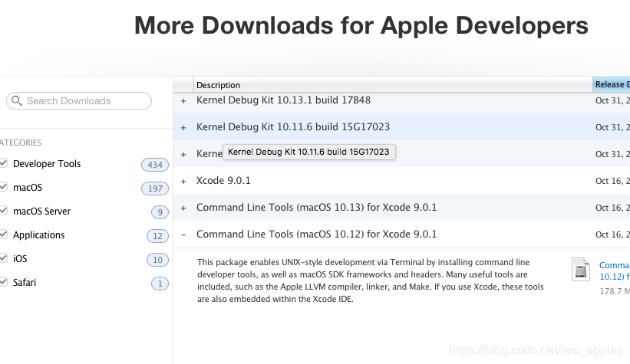
Task: Toggle the macOS category checkbox
Action: [4, 187]
